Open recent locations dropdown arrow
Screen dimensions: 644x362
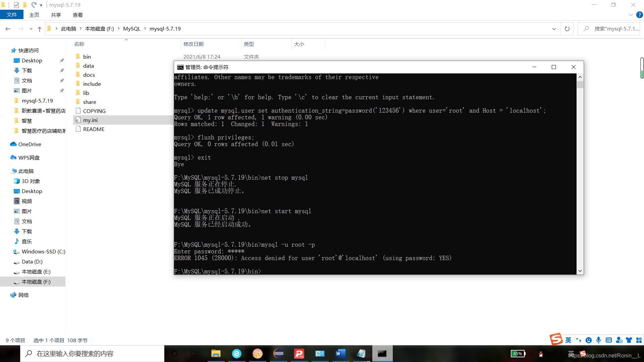(x=31, y=29)
